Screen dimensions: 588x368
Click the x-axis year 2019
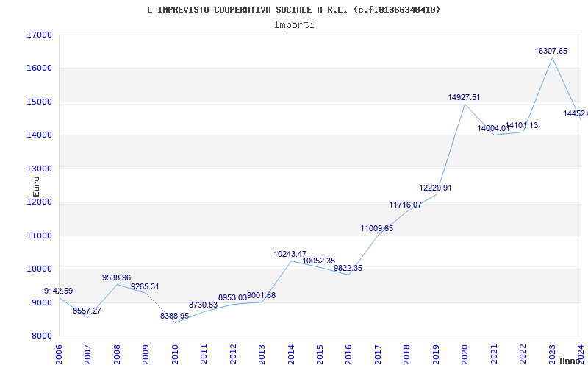pos(435,355)
